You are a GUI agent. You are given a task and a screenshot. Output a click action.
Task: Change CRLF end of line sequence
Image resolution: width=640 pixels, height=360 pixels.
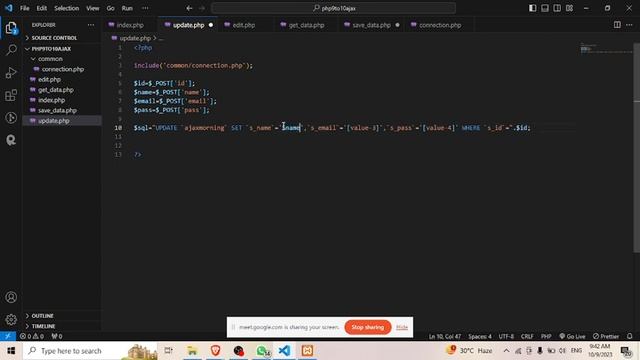tap(527, 336)
